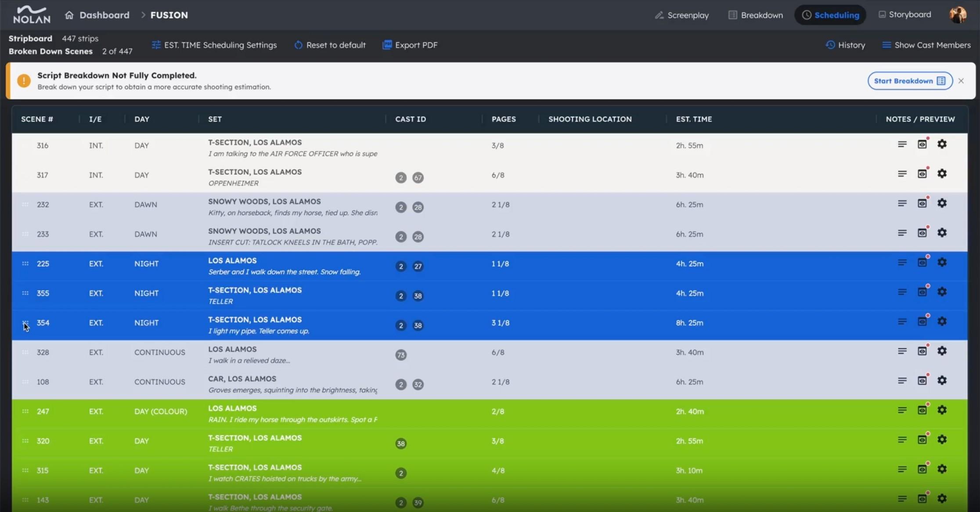Click settings gear for scene 232

pyautogui.click(x=942, y=203)
